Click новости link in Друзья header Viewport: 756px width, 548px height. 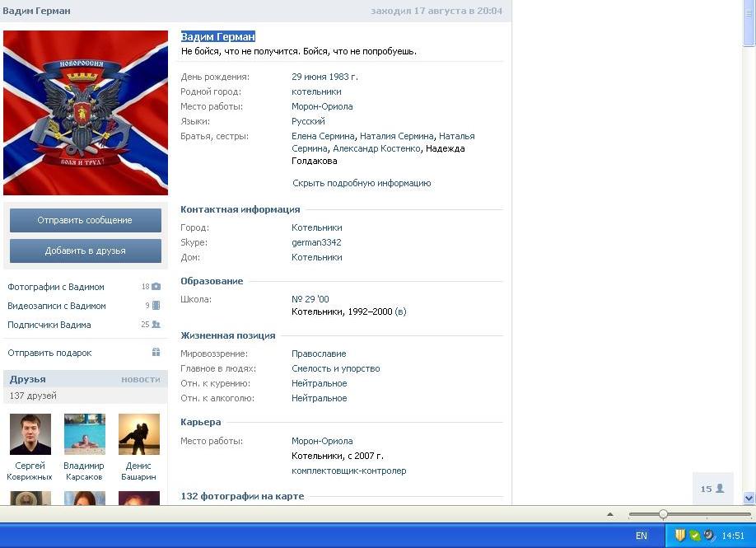[x=141, y=380]
